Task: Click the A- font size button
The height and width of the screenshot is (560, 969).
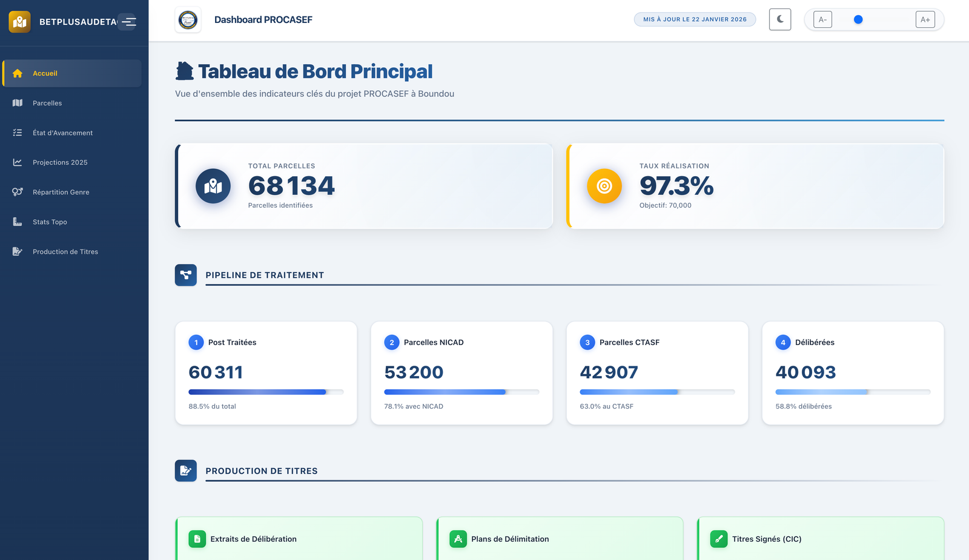Action: 822,19
